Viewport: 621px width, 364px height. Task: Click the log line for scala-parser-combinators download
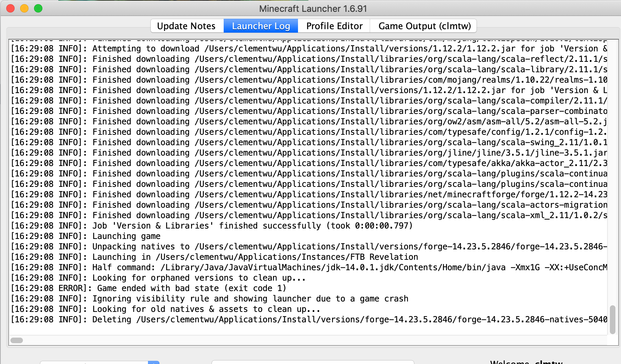(x=309, y=111)
